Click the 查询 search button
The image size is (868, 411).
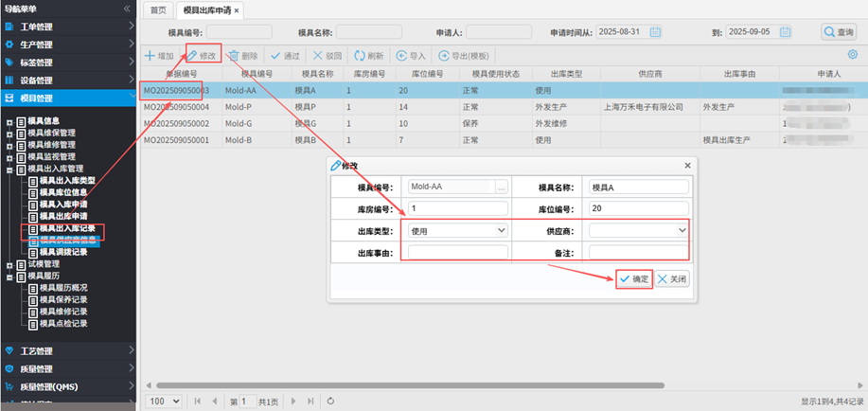pyautogui.click(x=839, y=32)
